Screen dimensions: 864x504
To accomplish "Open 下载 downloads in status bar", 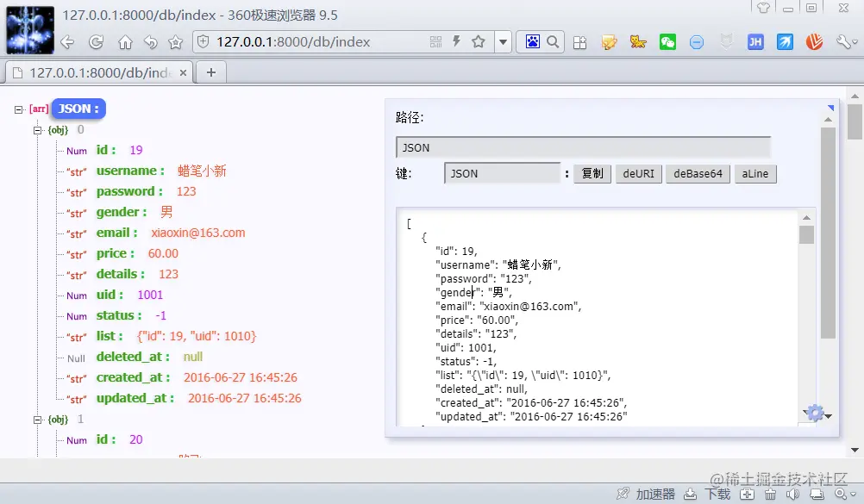I will pyautogui.click(x=708, y=494).
